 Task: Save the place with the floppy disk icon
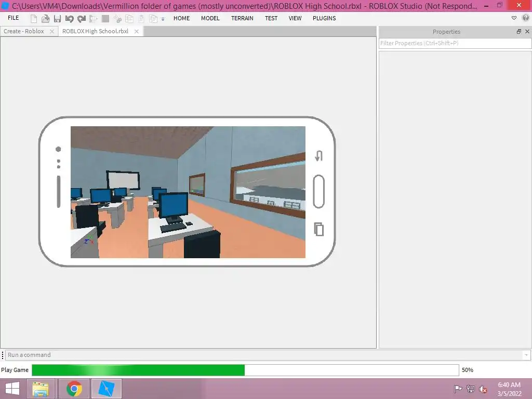[x=57, y=19]
